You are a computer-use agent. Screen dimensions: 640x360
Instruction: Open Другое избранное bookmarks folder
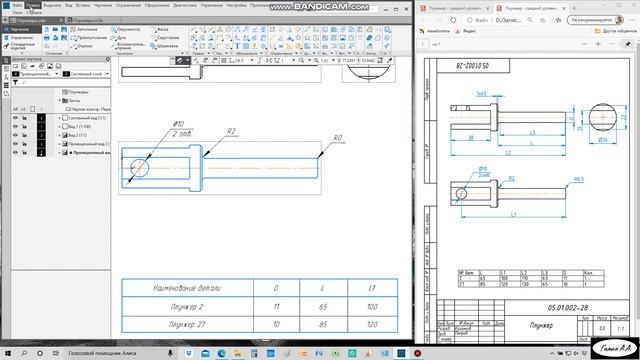pyautogui.click(x=616, y=31)
